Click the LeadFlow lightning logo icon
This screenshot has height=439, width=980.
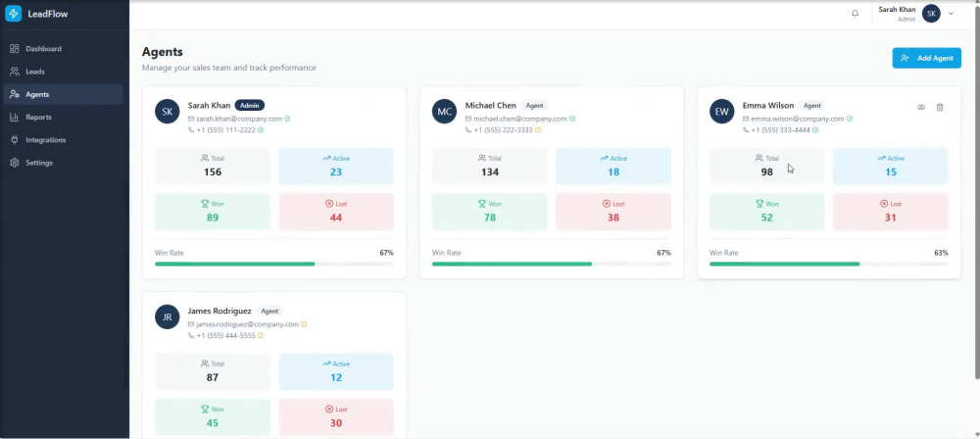click(13, 13)
